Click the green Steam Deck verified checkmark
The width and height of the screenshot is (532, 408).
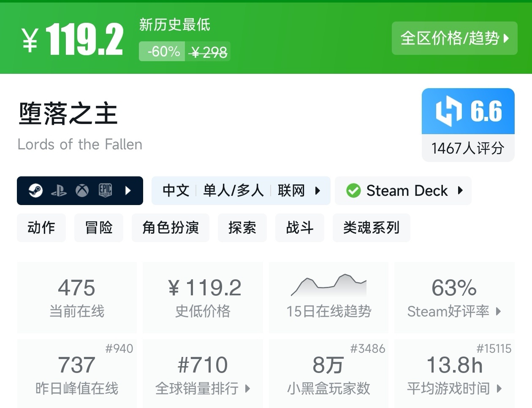coord(353,191)
